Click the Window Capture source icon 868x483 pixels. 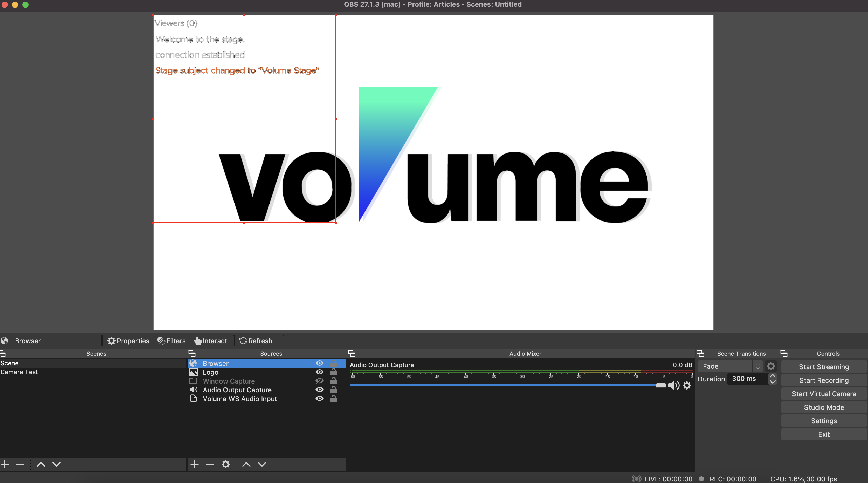tap(193, 381)
